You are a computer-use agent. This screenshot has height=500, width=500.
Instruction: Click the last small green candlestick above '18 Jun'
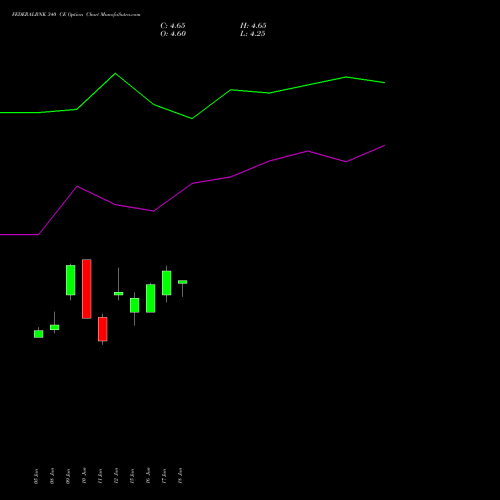tap(183, 282)
